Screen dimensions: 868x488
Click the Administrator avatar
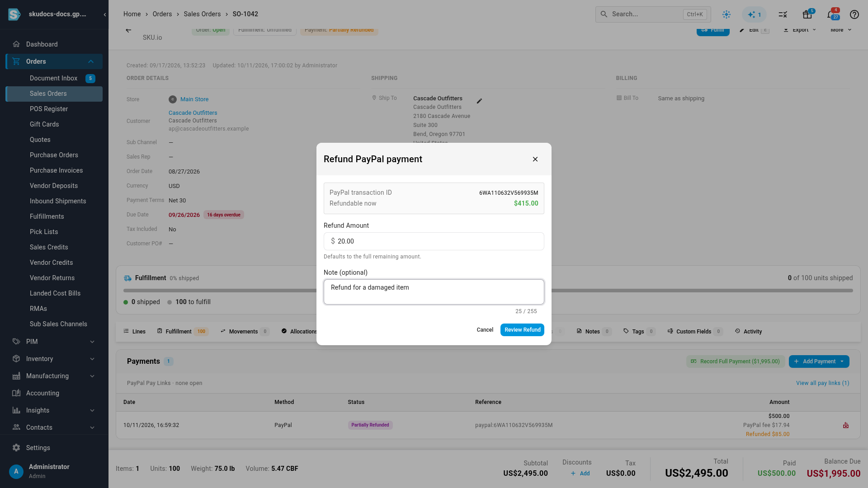[16, 471]
